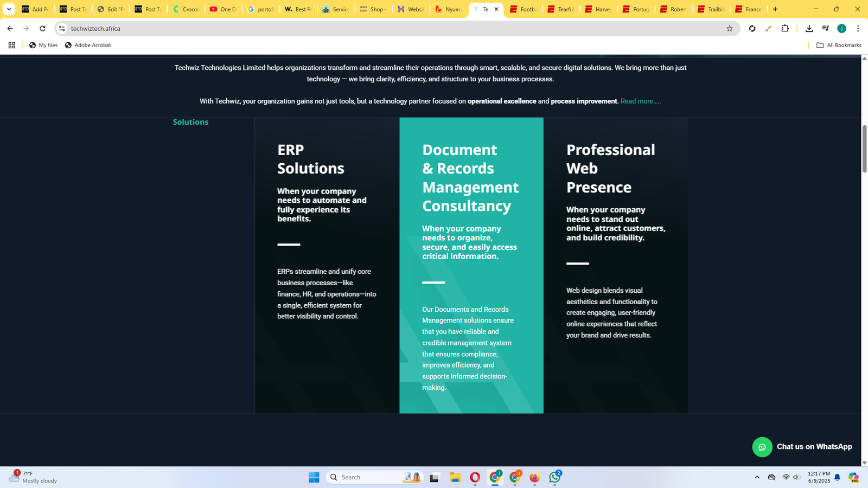Switch to the Edit P tab

tap(111, 9)
